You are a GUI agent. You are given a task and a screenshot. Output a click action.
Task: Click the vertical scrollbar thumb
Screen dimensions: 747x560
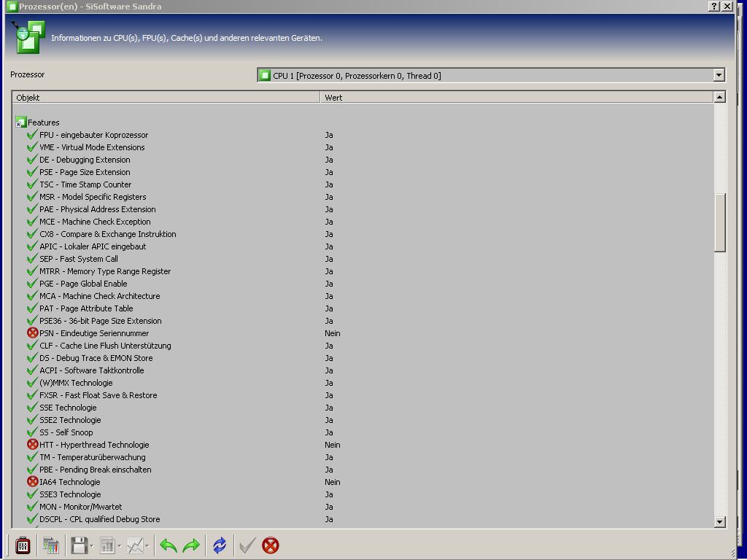pyautogui.click(x=719, y=222)
